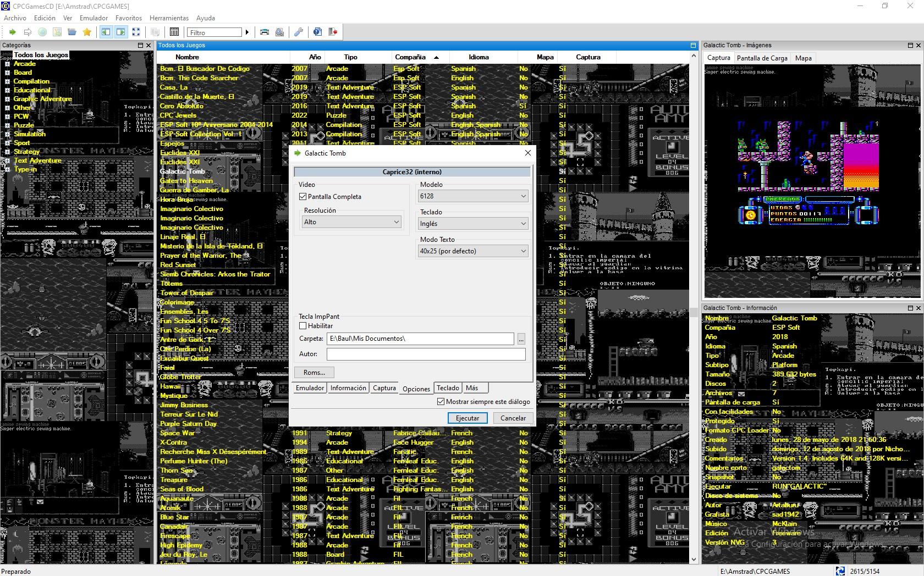Click the white outlined arrow toolbar icon

click(x=28, y=32)
